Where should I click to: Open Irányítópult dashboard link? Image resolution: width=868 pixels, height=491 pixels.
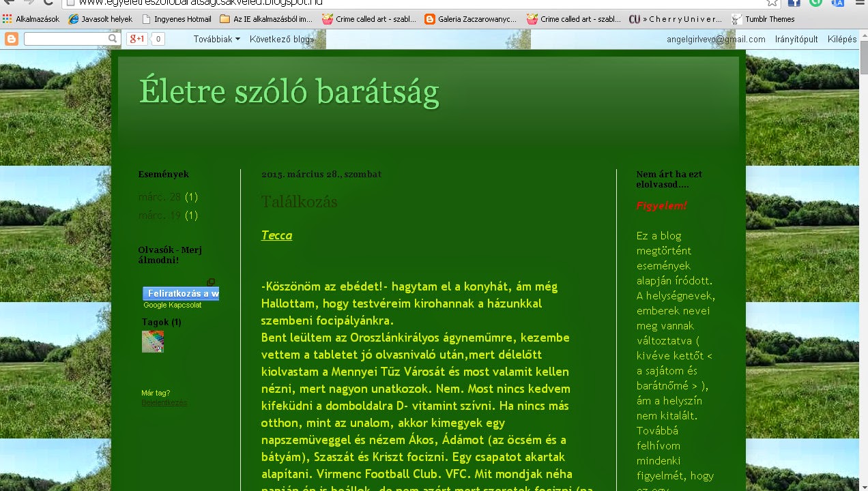(x=796, y=40)
